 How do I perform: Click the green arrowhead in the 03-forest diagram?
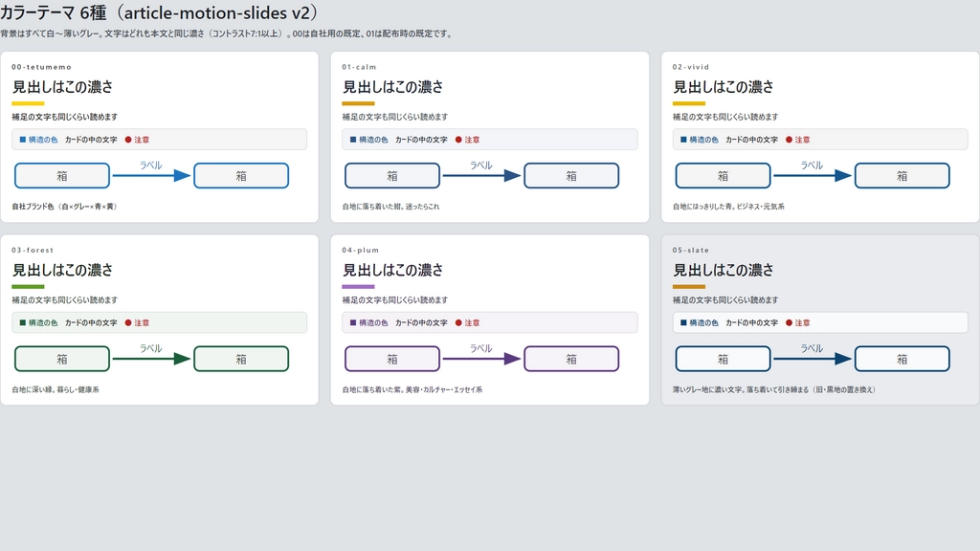(182, 359)
